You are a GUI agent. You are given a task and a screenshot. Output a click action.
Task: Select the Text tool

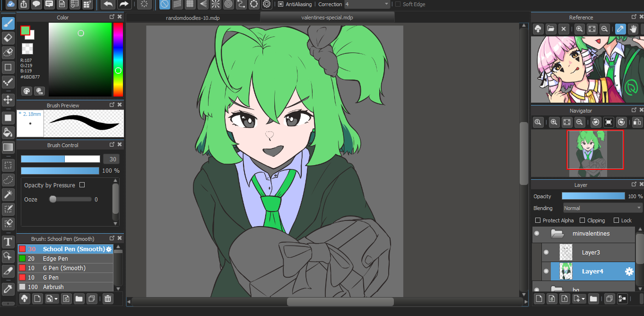click(x=8, y=242)
